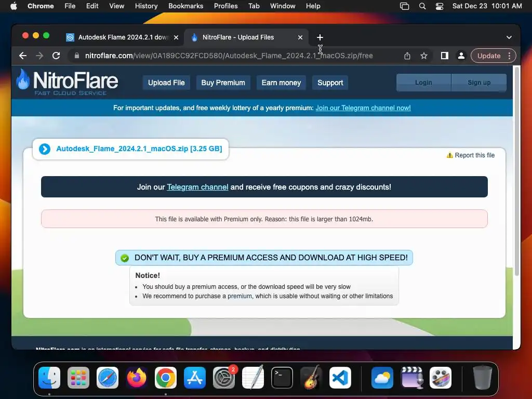Launch Safari from the Dock
This screenshot has height=399, width=532.
pos(108,378)
